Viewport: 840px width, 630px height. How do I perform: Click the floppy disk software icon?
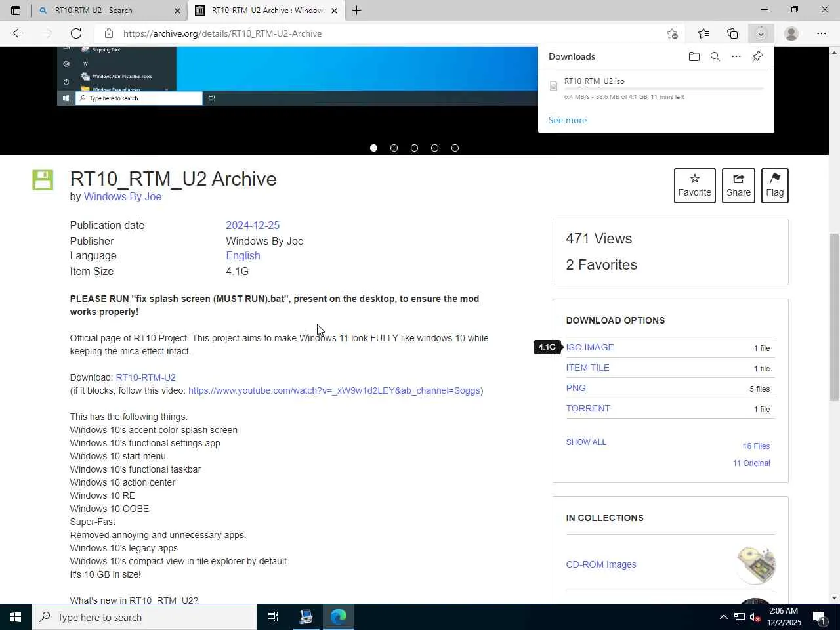pyautogui.click(x=43, y=180)
